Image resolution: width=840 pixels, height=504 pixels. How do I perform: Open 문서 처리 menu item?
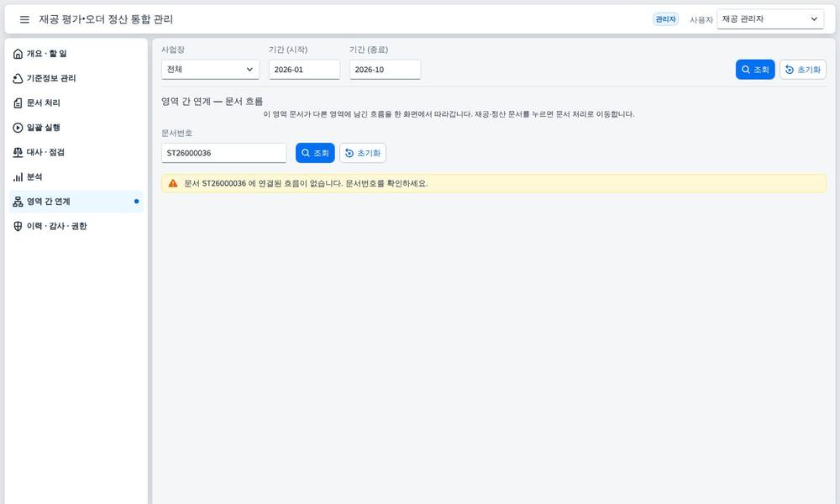76,102
